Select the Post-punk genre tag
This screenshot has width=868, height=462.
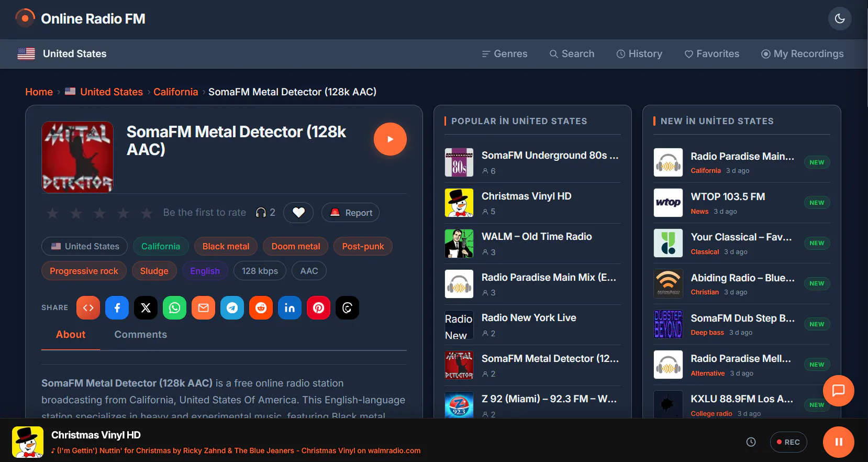pos(363,246)
